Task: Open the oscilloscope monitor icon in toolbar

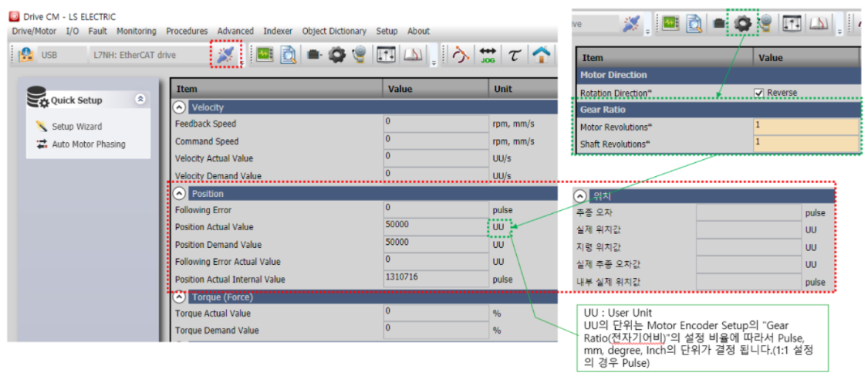Action: pyautogui.click(x=265, y=55)
